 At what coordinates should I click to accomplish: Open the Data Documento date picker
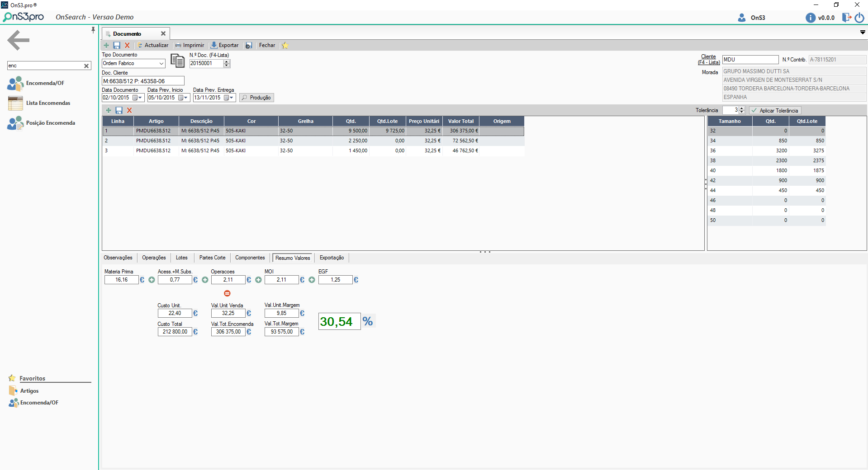[138, 98]
